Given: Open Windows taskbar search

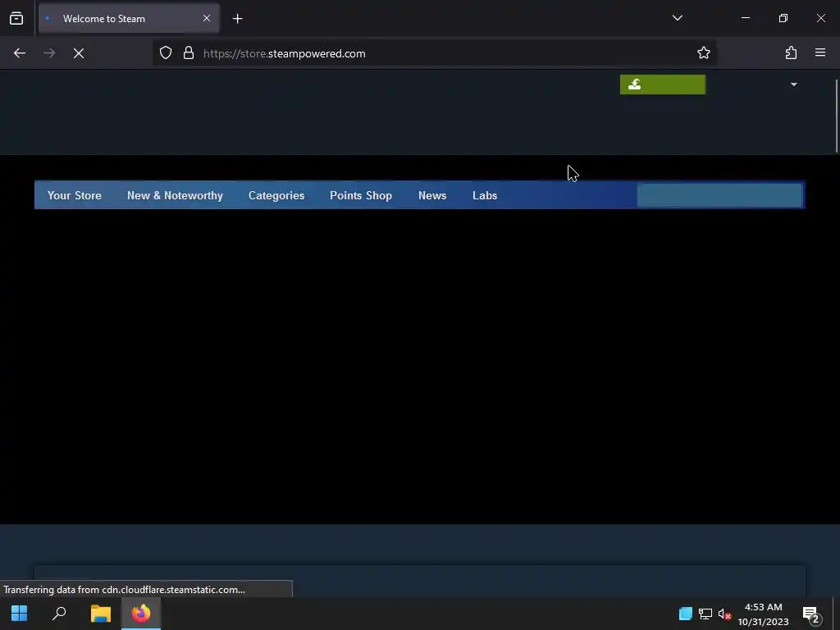Looking at the screenshot, I should click(59, 614).
